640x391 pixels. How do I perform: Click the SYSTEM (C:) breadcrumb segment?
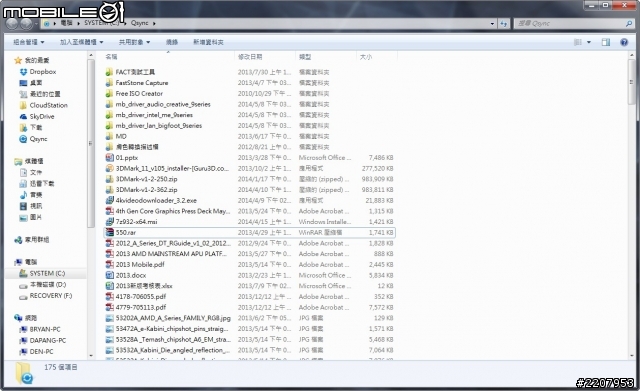102,23
